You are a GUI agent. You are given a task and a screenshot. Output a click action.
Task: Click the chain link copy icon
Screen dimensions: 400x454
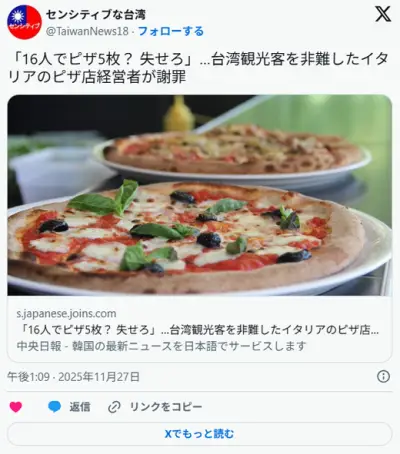[114, 407]
